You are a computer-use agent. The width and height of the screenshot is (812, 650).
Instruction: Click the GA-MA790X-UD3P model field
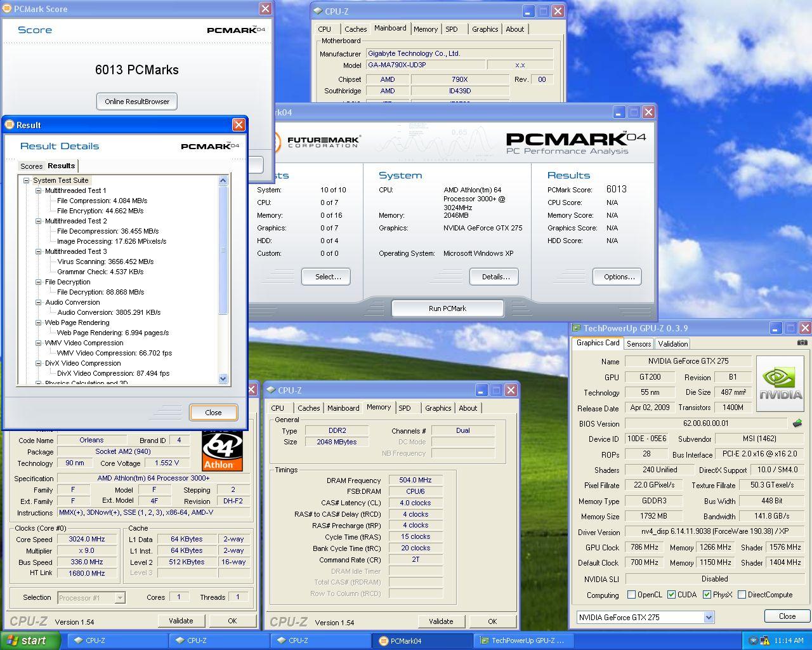click(426, 65)
